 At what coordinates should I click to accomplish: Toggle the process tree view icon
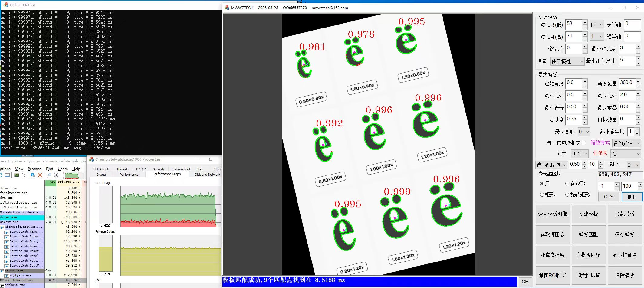click(23, 175)
